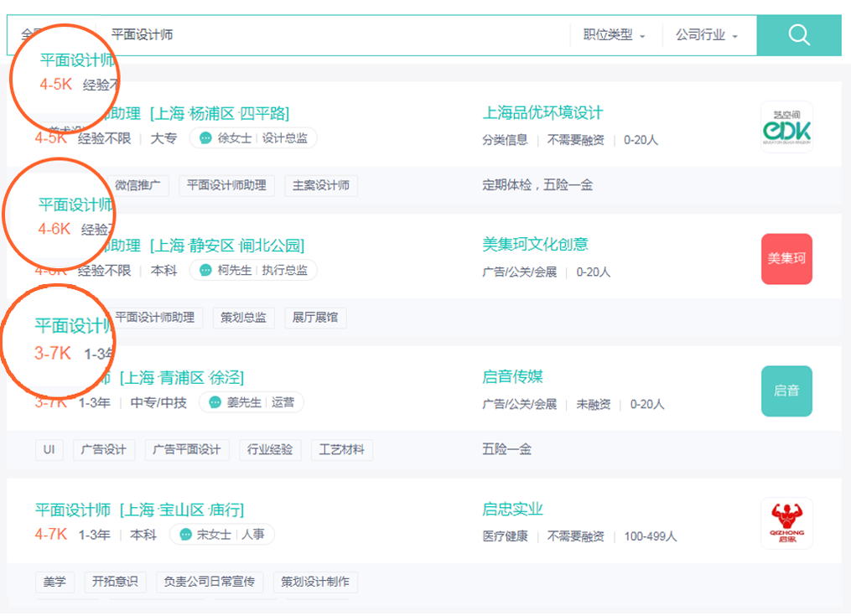This screenshot has height=616, width=851.
Task: Open chat with 徐女士 via bubble icon
Action: tap(205, 138)
